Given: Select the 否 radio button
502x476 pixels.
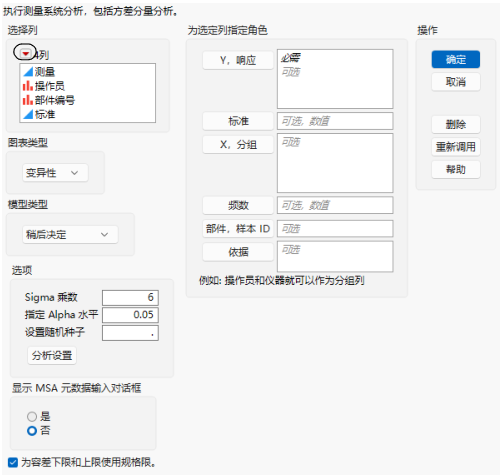Looking at the screenshot, I should click(x=32, y=431).
